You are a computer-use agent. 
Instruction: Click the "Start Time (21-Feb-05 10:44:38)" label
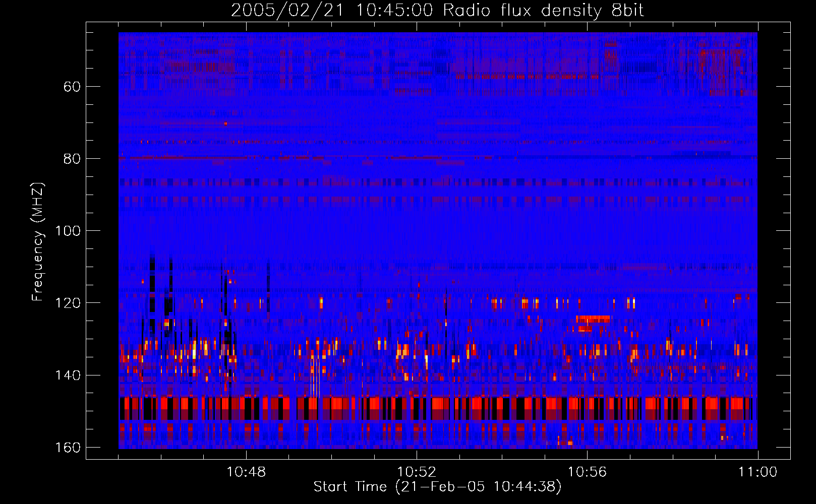[437, 487]
